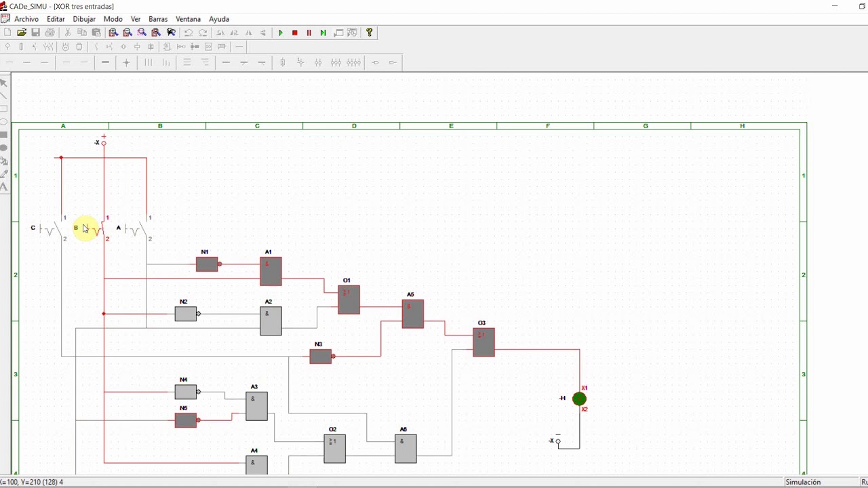Open the Dibujar menu

click(x=84, y=19)
